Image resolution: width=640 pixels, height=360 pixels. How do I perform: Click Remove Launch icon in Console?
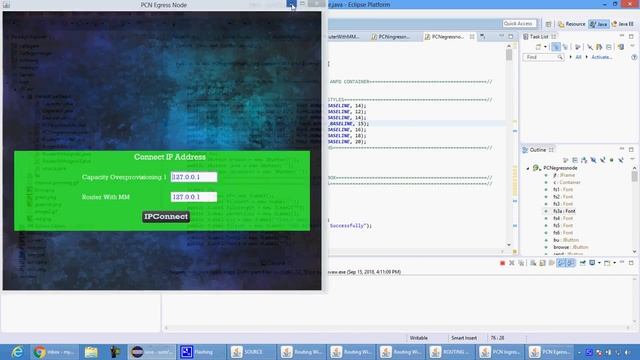[x=512, y=263]
